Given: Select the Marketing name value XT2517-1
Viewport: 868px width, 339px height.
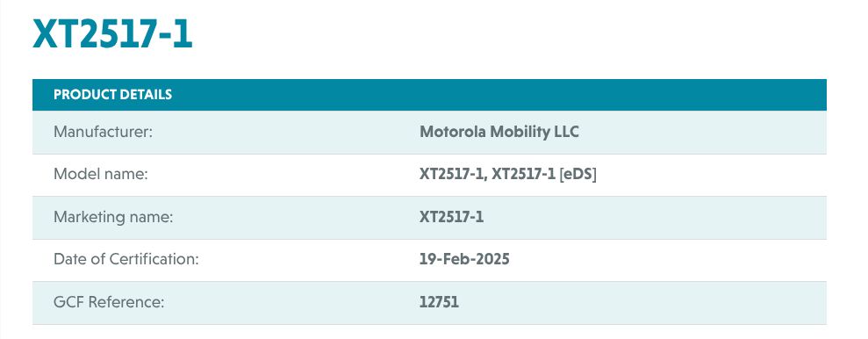Looking at the screenshot, I should 452,217.
